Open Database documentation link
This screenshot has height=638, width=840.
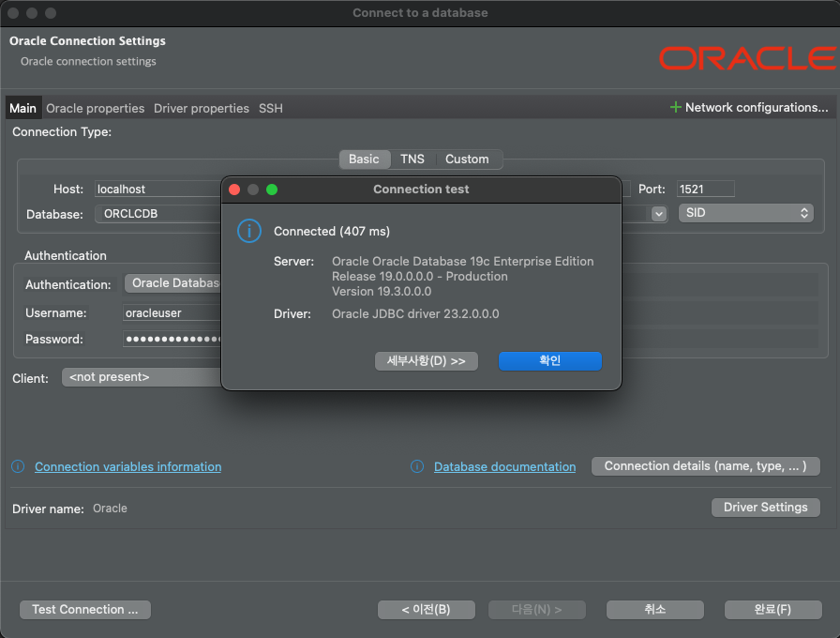504,466
